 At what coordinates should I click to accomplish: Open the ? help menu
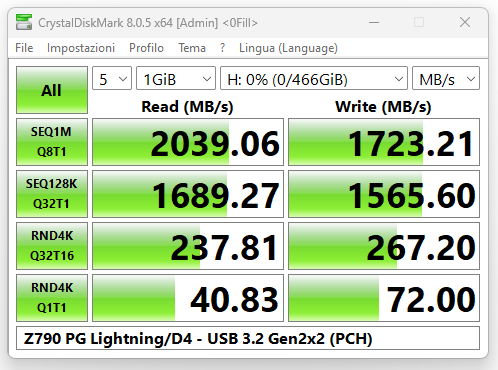pyautogui.click(x=222, y=48)
